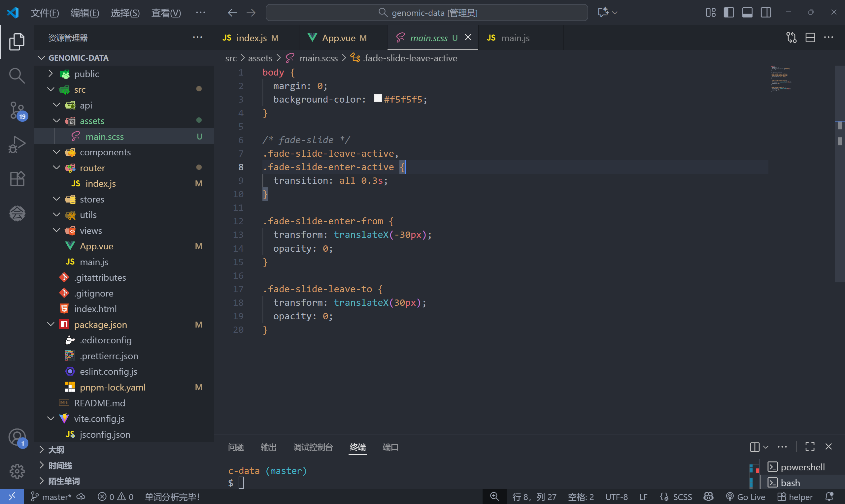This screenshot has height=504, width=845.
Task: Open the Extensions view
Action: [x=17, y=179]
